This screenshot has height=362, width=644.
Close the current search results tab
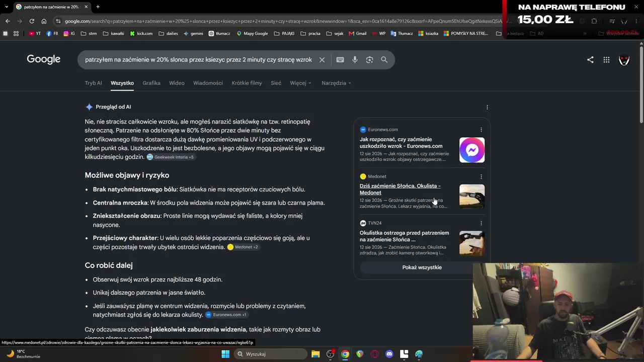[x=86, y=7]
